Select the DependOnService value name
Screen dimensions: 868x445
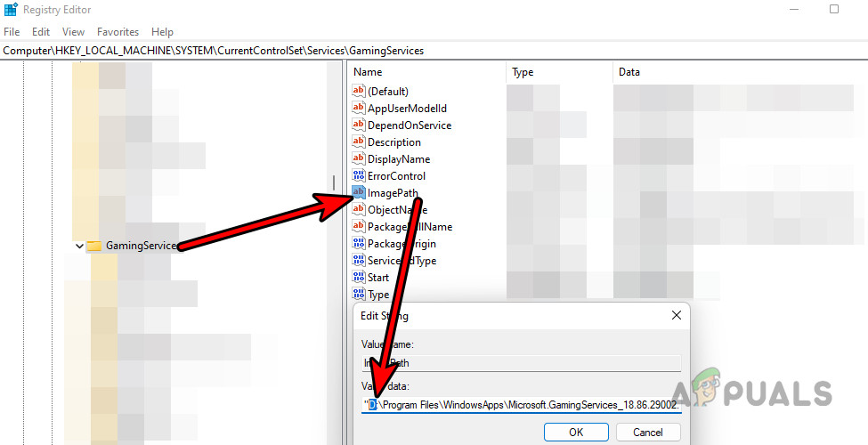point(410,125)
